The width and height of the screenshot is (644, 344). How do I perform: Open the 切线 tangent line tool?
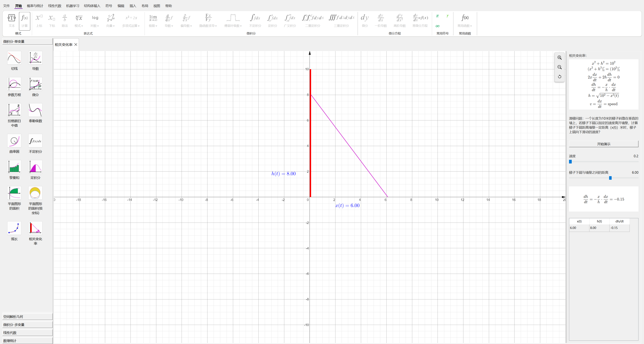click(x=14, y=58)
